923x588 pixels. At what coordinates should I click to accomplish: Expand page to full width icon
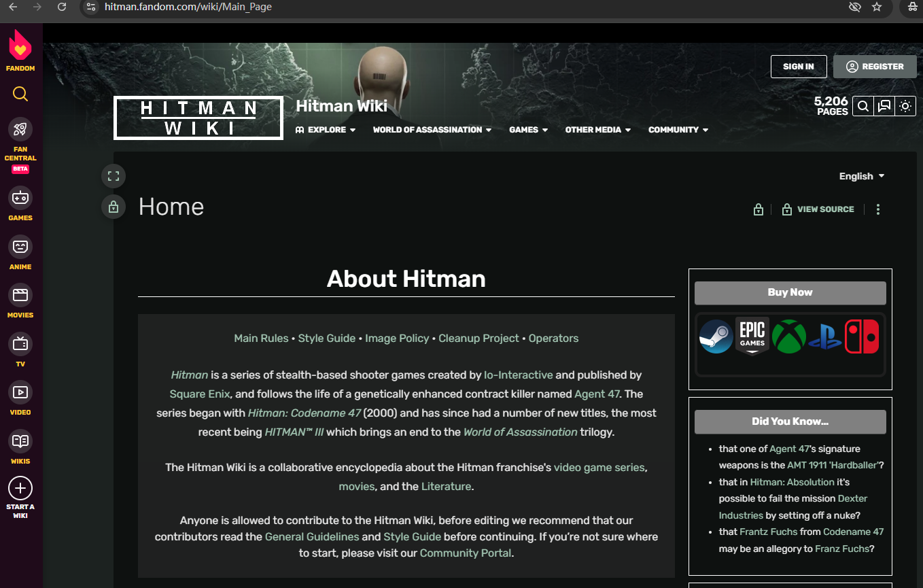coord(114,177)
